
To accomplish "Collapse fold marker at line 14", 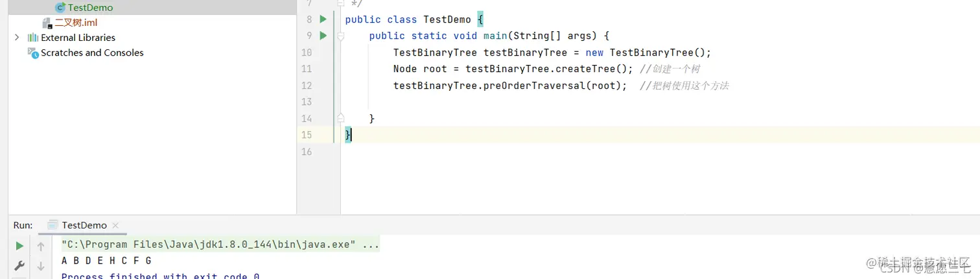I will 340,118.
